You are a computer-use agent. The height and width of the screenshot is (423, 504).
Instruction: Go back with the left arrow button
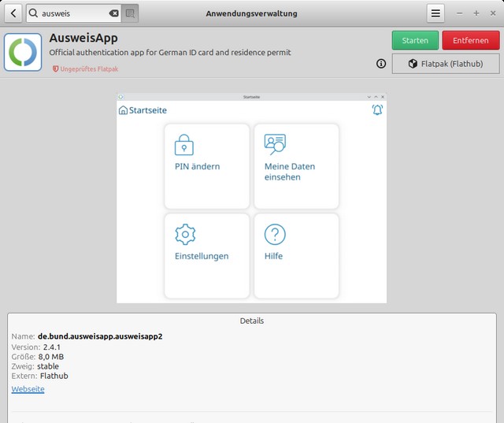coord(13,13)
